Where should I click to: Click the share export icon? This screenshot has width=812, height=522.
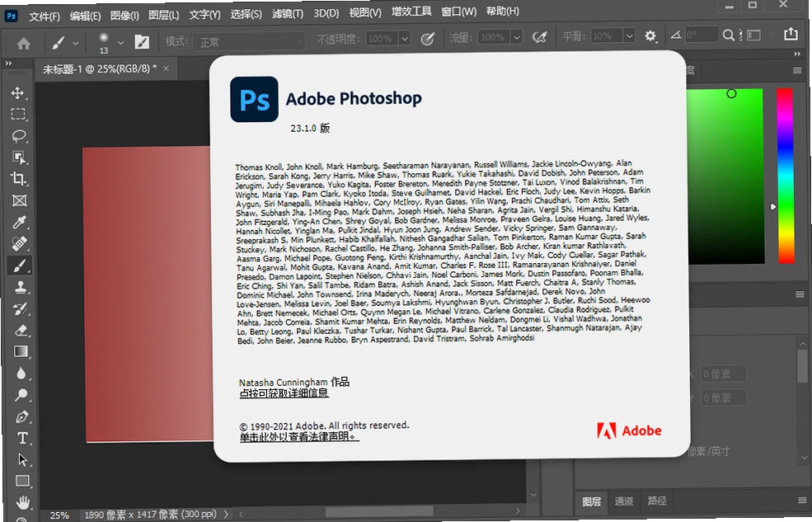(791, 34)
